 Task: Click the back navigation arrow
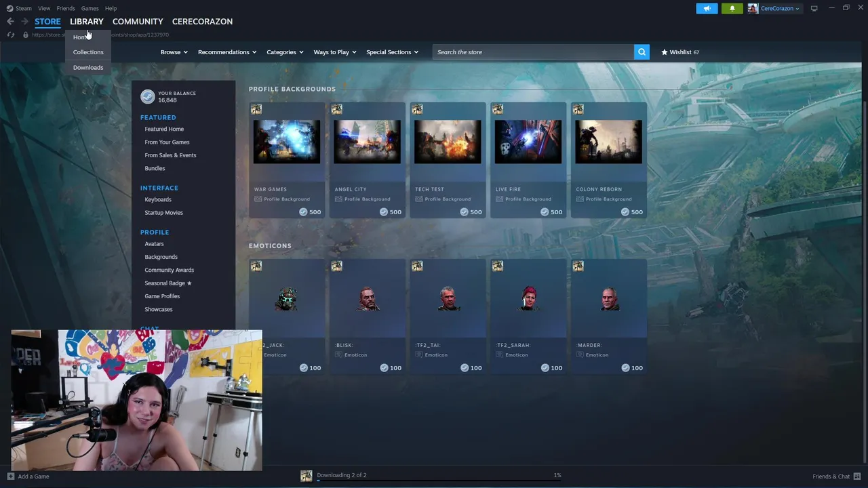coord(10,22)
